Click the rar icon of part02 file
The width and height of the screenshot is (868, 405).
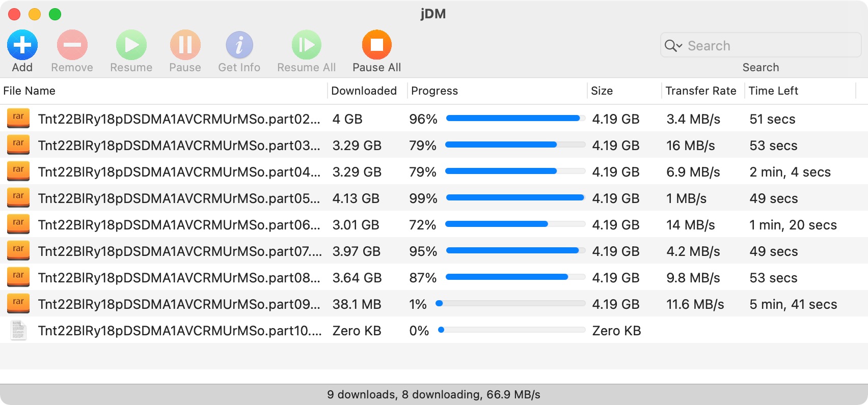pos(18,119)
